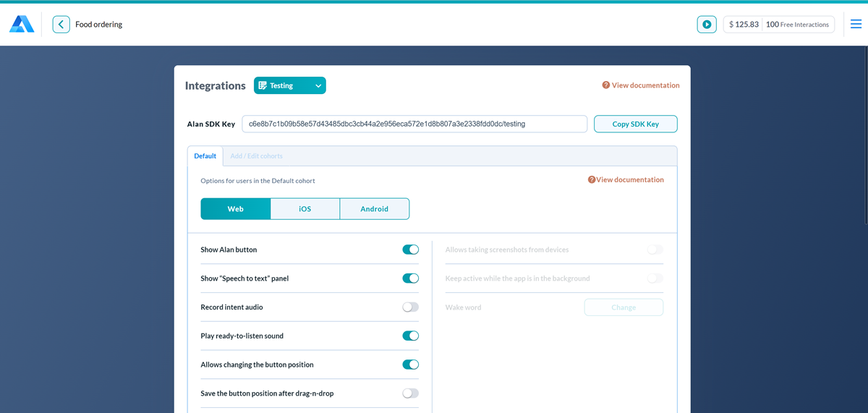Click the question icon in Default cohort panel
The image size is (868, 413).
(x=592, y=180)
